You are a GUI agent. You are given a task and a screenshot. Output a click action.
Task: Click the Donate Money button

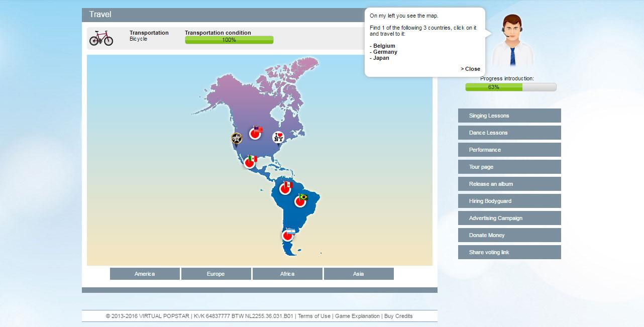(509, 235)
